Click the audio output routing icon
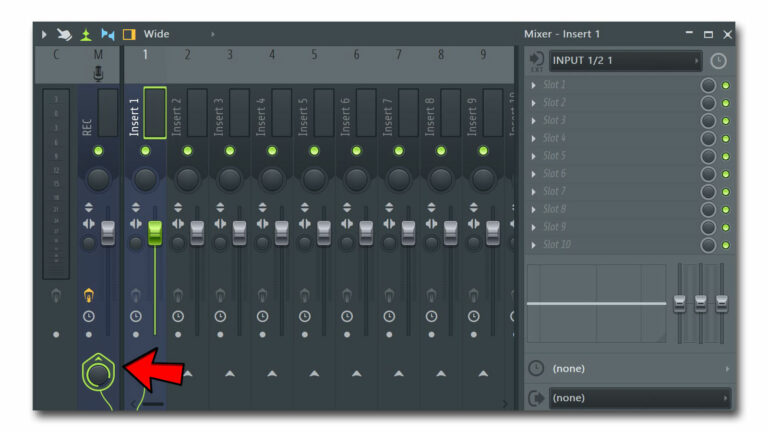This screenshot has height=432, width=768. pyautogui.click(x=536, y=398)
